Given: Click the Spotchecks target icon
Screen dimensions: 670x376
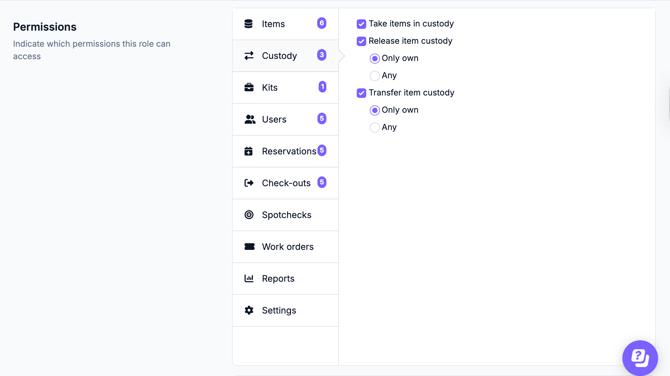Looking at the screenshot, I should [x=249, y=214].
